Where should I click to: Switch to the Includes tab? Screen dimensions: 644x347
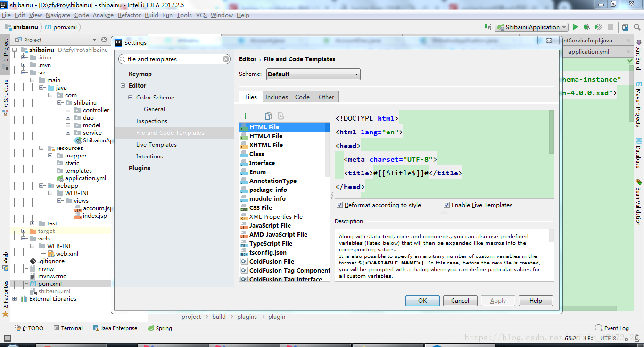(276, 97)
